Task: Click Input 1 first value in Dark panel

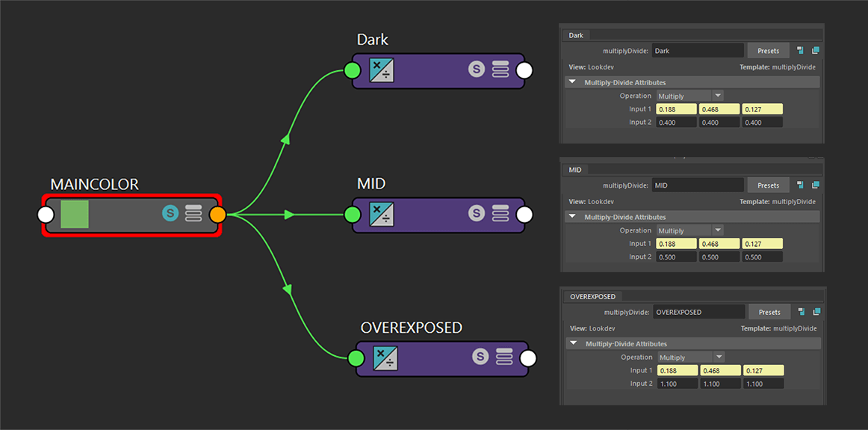Action: click(677, 109)
